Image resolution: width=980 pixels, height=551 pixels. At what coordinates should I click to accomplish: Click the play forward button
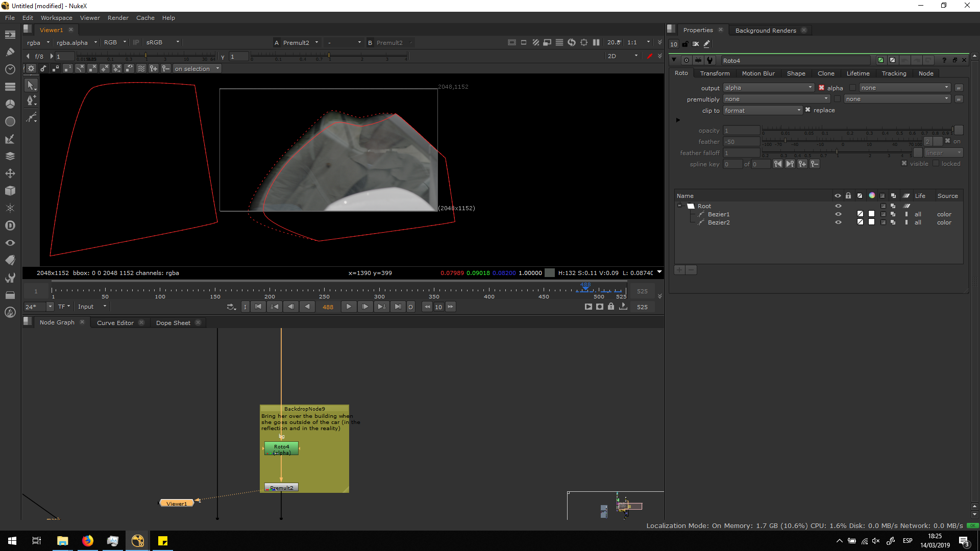[349, 307]
